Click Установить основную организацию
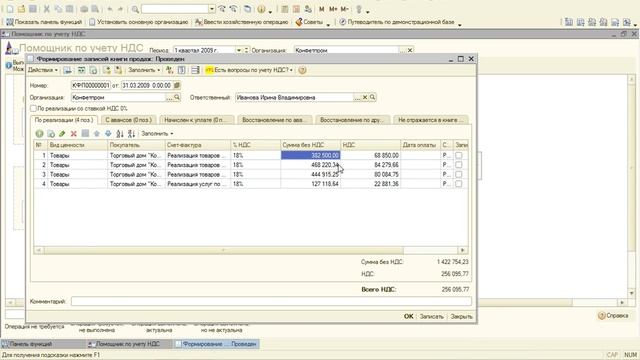This screenshot has height=360, width=640. coord(139,22)
